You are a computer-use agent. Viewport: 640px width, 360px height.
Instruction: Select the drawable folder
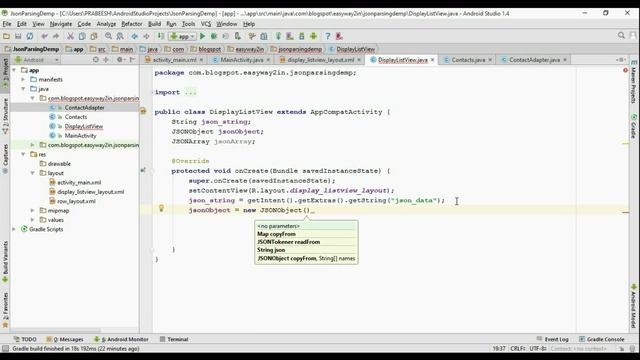click(59, 164)
